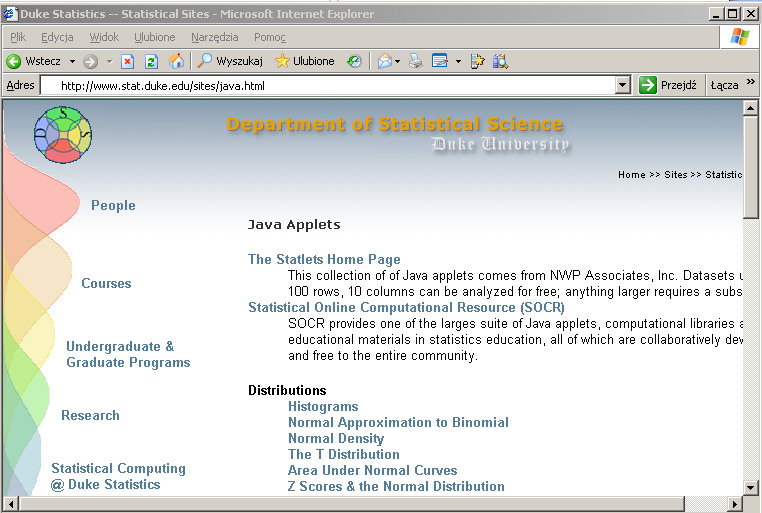
Task: Click the Sites breadcrumb link
Action: click(675, 175)
